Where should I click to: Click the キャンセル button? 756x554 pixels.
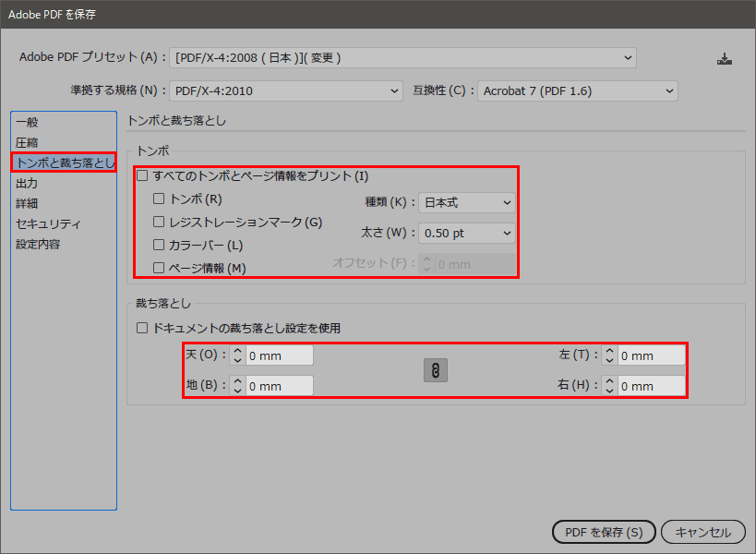tap(702, 532)
